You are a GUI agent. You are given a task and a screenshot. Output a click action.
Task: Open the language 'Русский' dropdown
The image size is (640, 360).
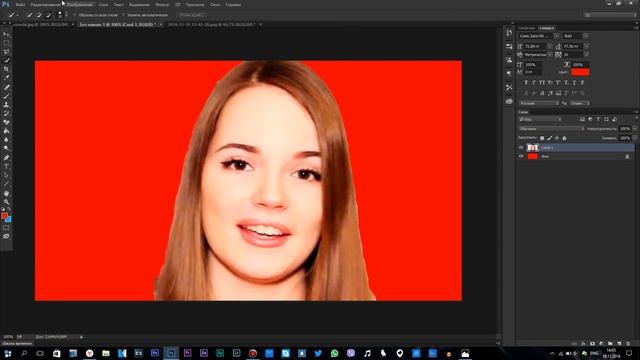click(539, 103)
